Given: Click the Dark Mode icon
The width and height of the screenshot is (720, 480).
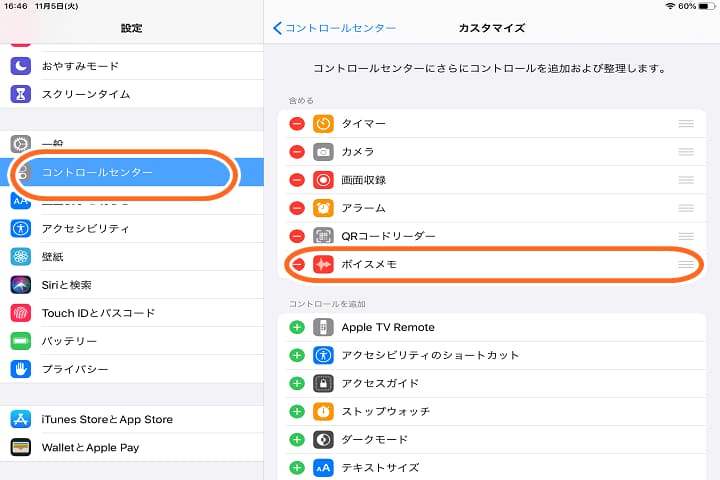Looking at the screenshot, I should 323,440.
